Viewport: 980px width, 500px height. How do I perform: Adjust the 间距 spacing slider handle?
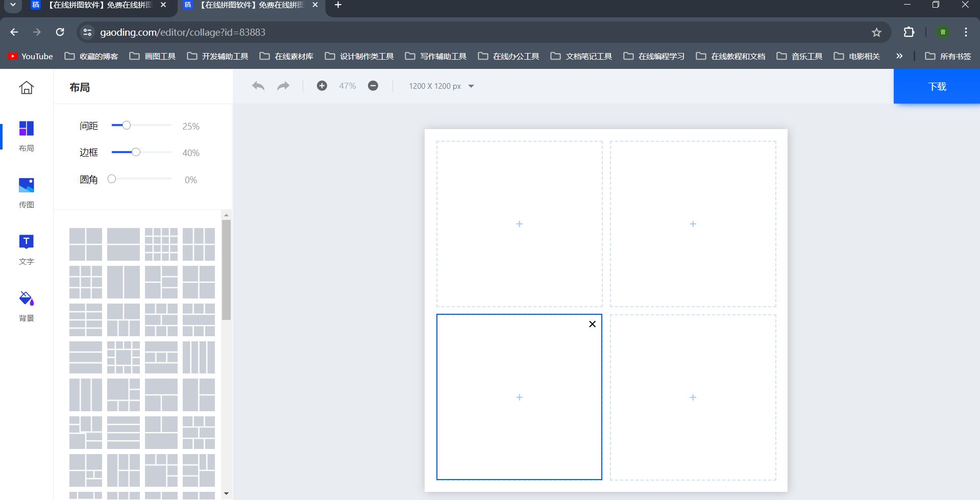pos(127,125)
